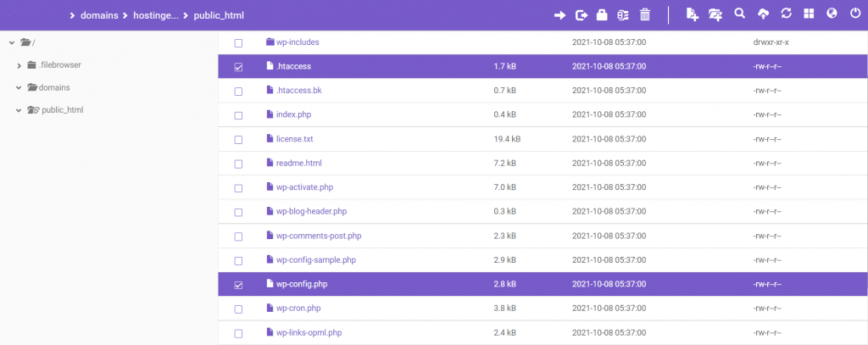Go to hostinge... breadcrumb segment

[156, 15]
